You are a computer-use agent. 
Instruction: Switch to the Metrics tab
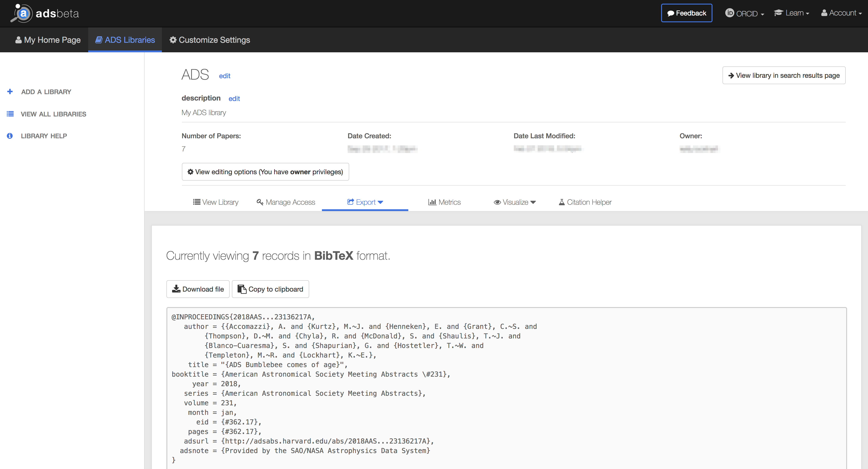tap(444, 202)
